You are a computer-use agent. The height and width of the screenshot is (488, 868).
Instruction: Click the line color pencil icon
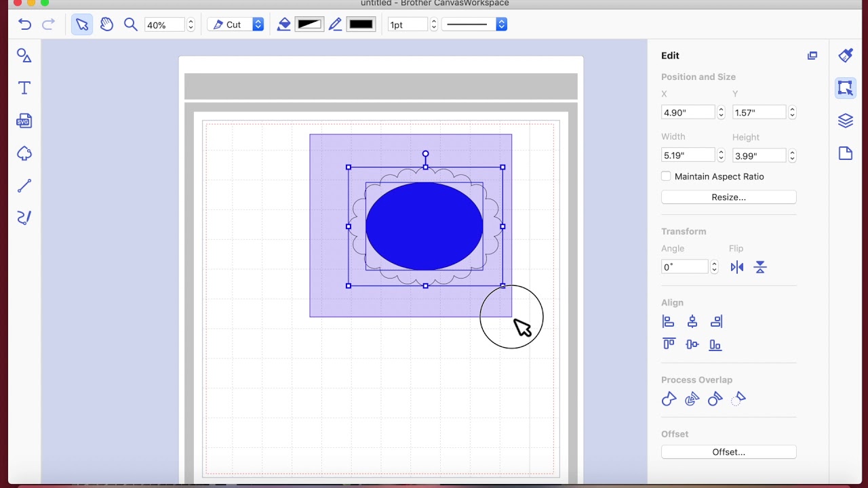coord(335,24)
